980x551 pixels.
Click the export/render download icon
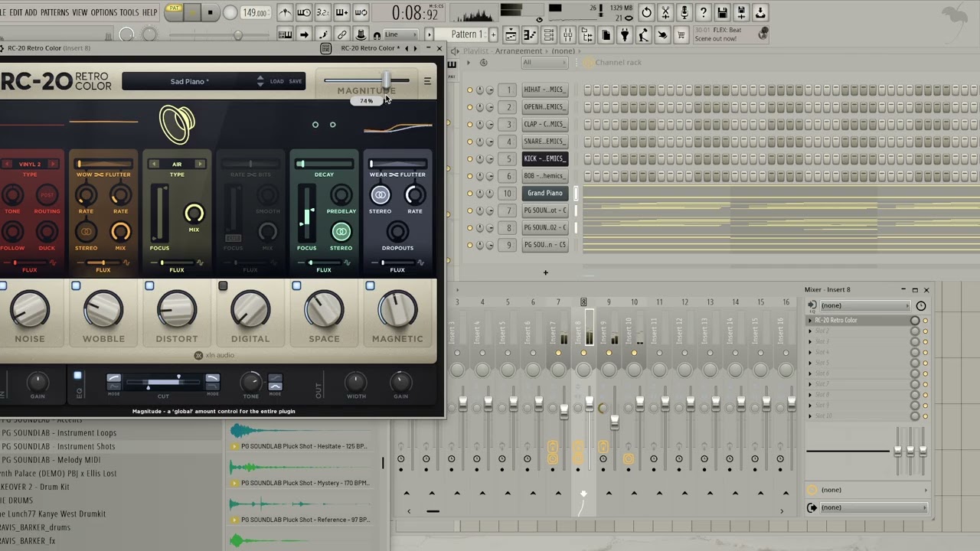[760, 12]
